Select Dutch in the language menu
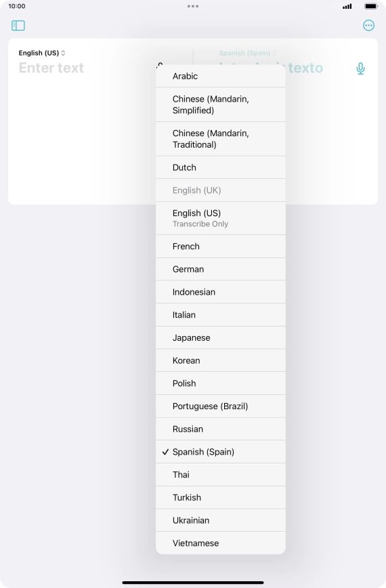The width and height of the screenshot is (386, 588). click(221, 167)
